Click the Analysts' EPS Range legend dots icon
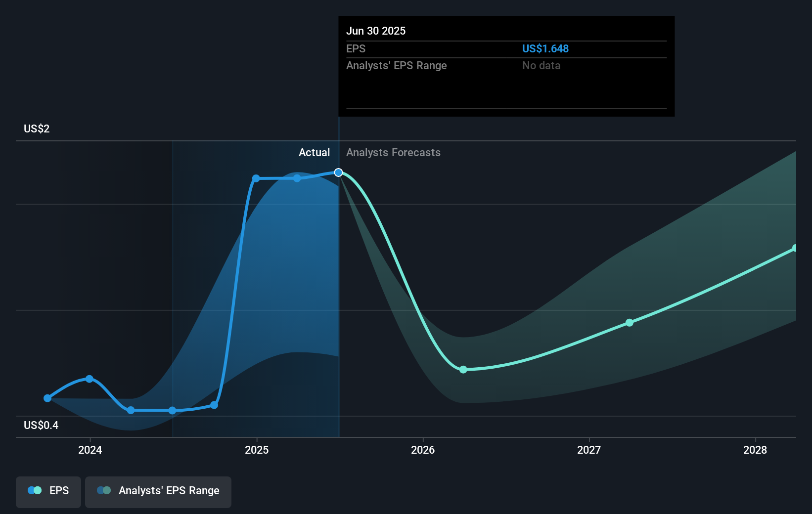 [104, 490]
